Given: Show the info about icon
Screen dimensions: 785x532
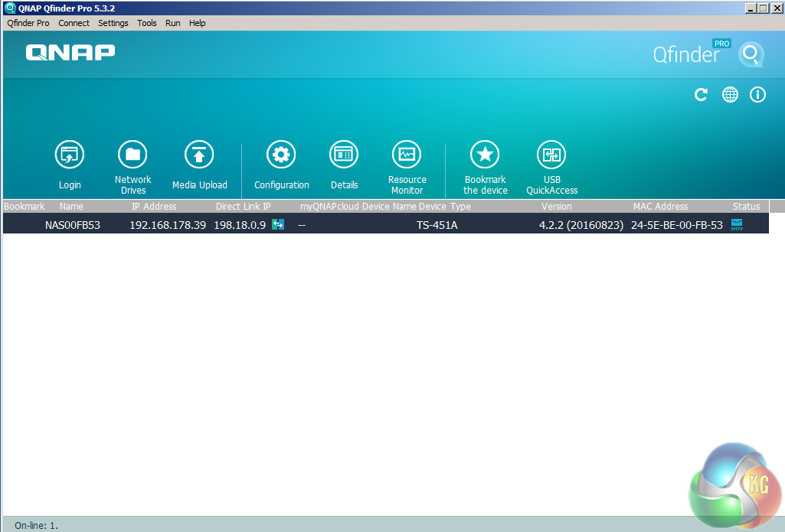Looking at the screenshot, I should [757, 95].
